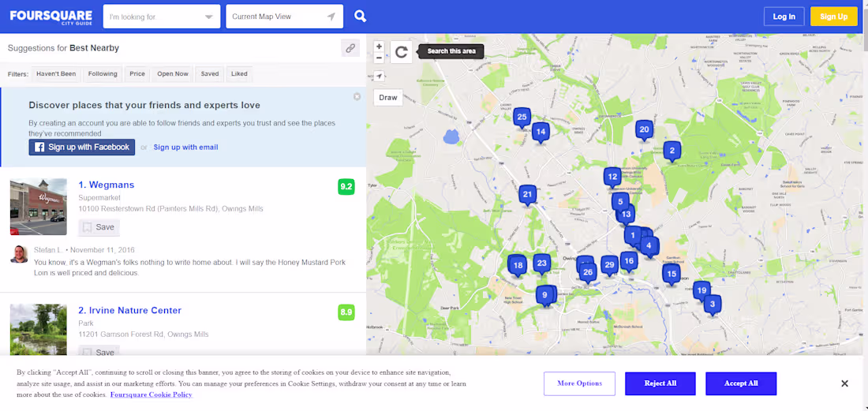Select map pin 21

coord(528,195)
